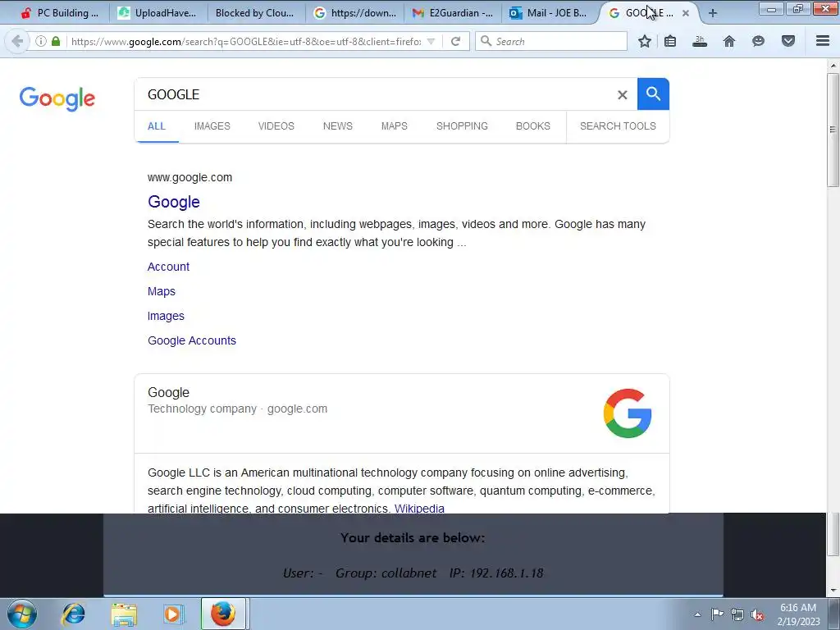
Task: Bookmark this page with the star icon
Action: click(x=645, y=41)
